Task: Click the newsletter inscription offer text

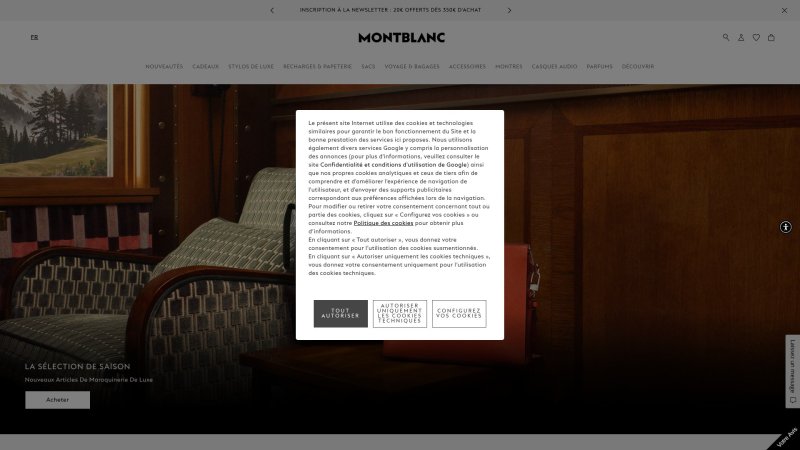Action: (390, 10)
